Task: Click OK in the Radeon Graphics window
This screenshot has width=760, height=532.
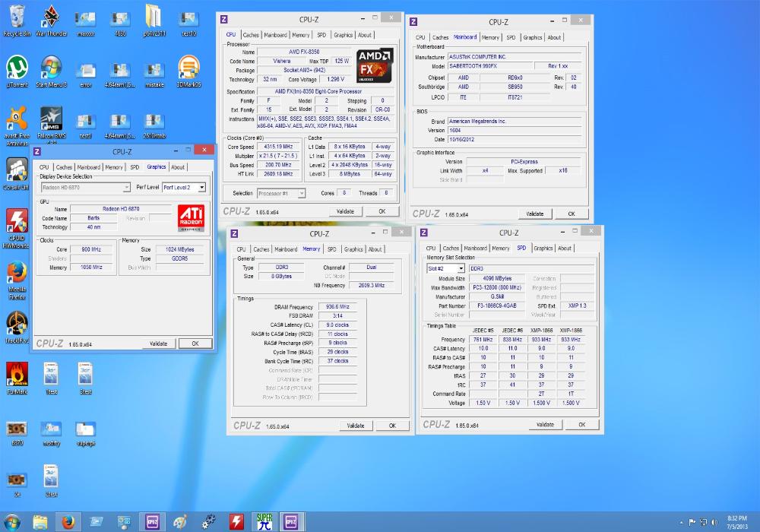Action: pyautogui.click(x=195, y=344)
